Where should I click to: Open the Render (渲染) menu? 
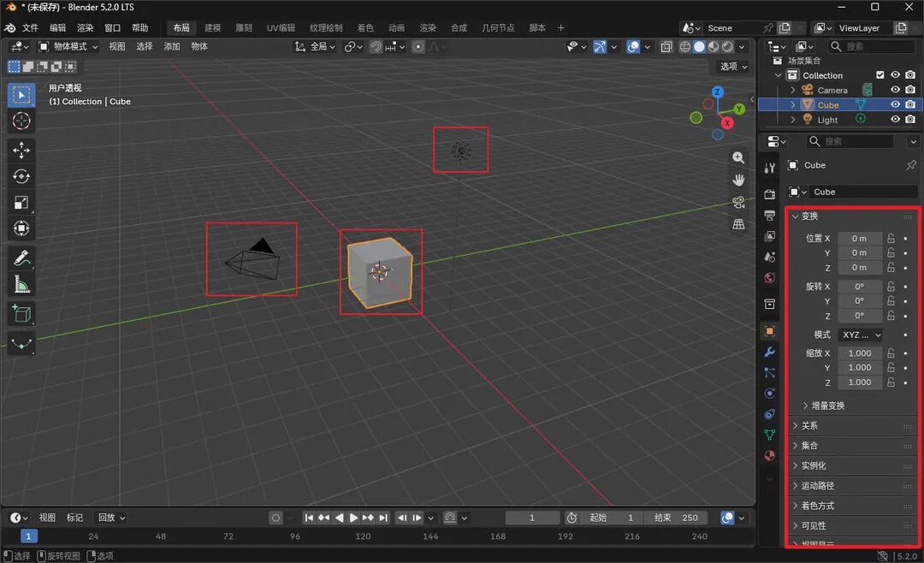click(86, 27)
